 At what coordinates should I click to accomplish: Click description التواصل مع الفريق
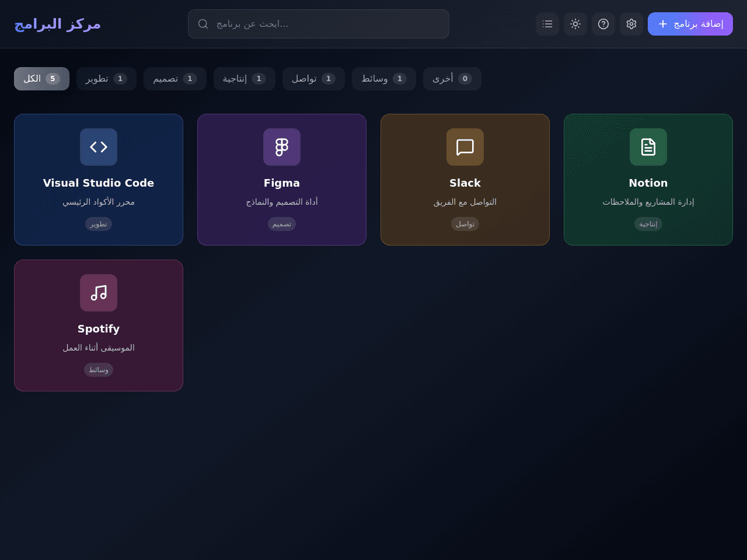pyautogui.click(x=465, y=202)
